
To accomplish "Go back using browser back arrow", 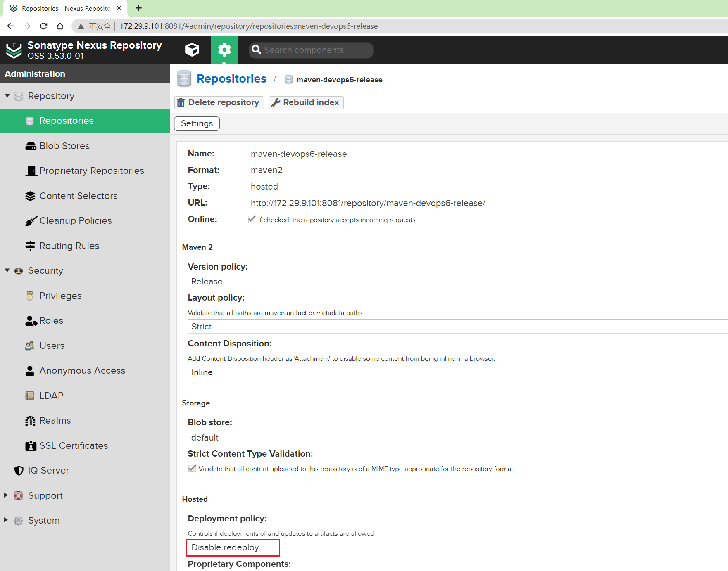I will coord(11,26).
